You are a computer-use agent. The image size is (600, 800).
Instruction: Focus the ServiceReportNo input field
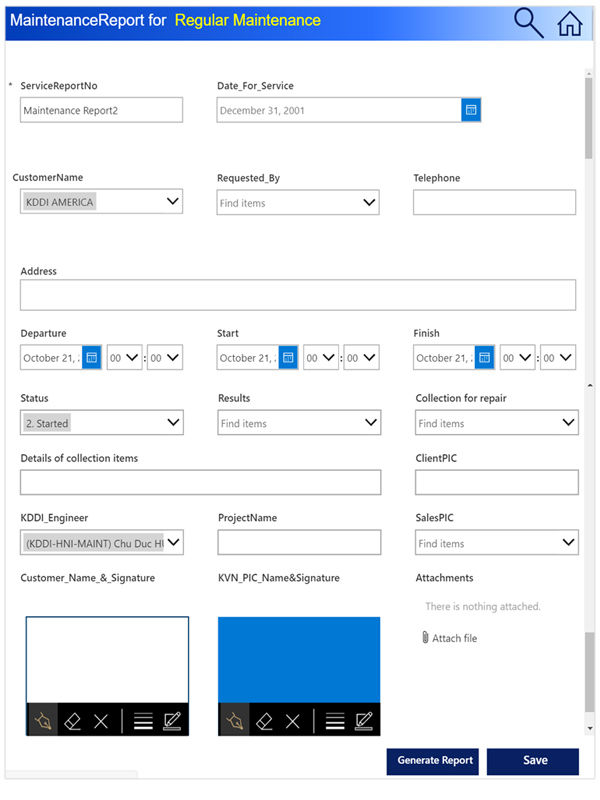[101, 110]
